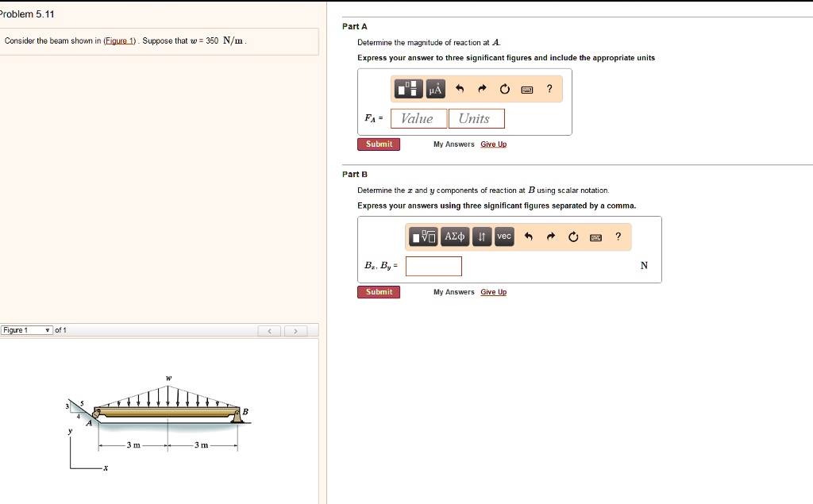
Task: Click Give Up for Part B
Action: (493, 291)
